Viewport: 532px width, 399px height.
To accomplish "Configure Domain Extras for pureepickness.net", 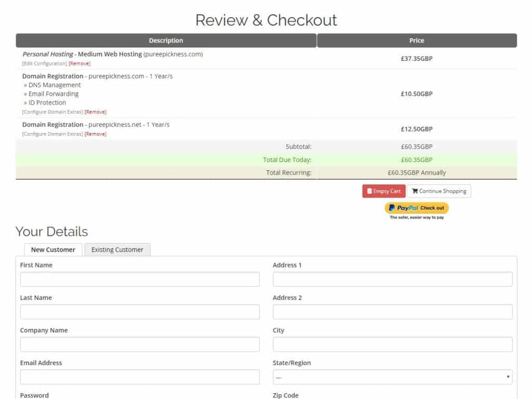I will 52,134.
